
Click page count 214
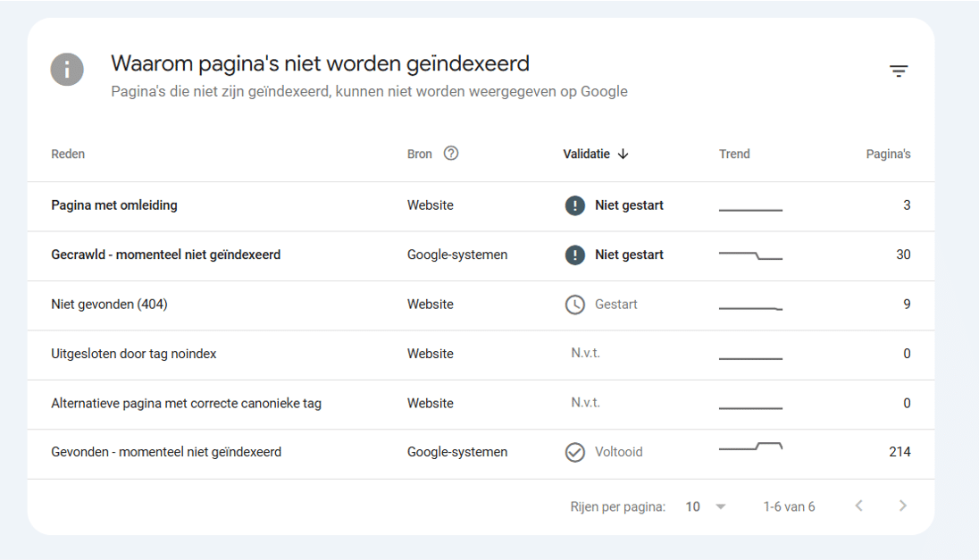[x=900, y=452]
